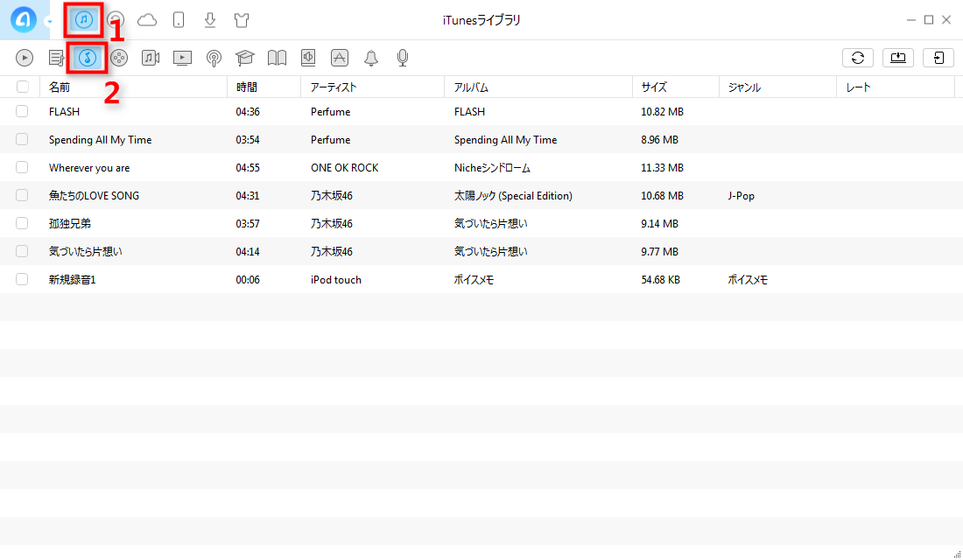The height and width of the screenshot is (560, 963).
Task: Select the 新規録音1 row checkbox
Action: [22, 279]
